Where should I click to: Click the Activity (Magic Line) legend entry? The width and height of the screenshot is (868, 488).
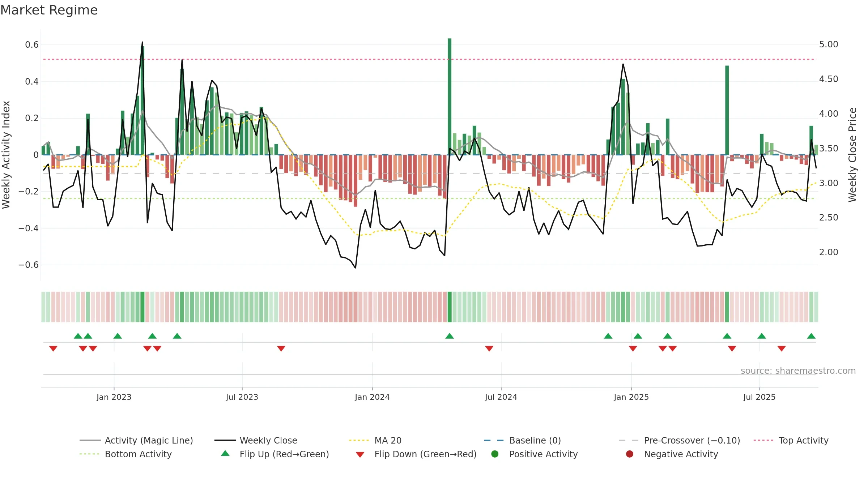tap(136, 440)
